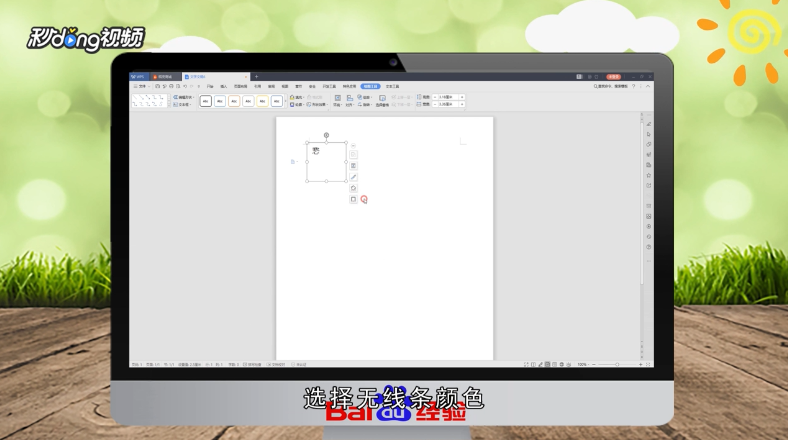The height and width of the screenshot is (440, 788).
Task: Click the 文本框 text box tool
Action: [x=182, y=104]
